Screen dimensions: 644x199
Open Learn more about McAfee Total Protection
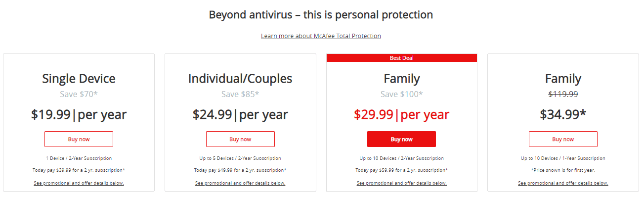pos(321,36)
